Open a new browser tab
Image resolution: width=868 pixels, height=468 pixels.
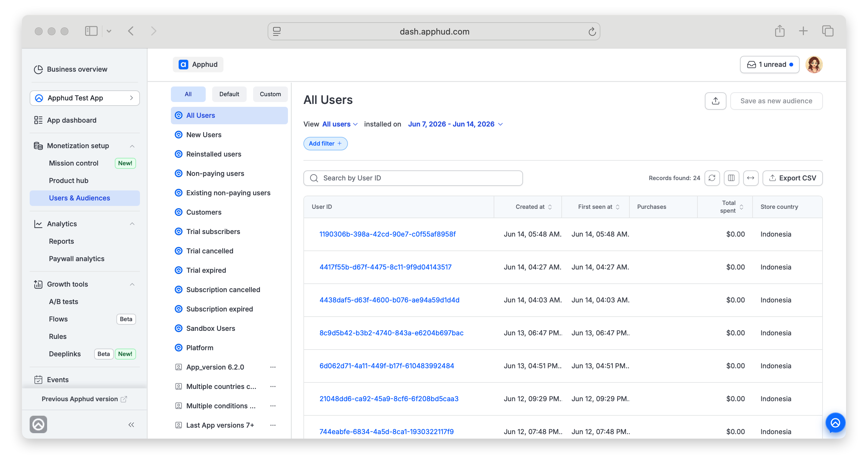point(803,31)
